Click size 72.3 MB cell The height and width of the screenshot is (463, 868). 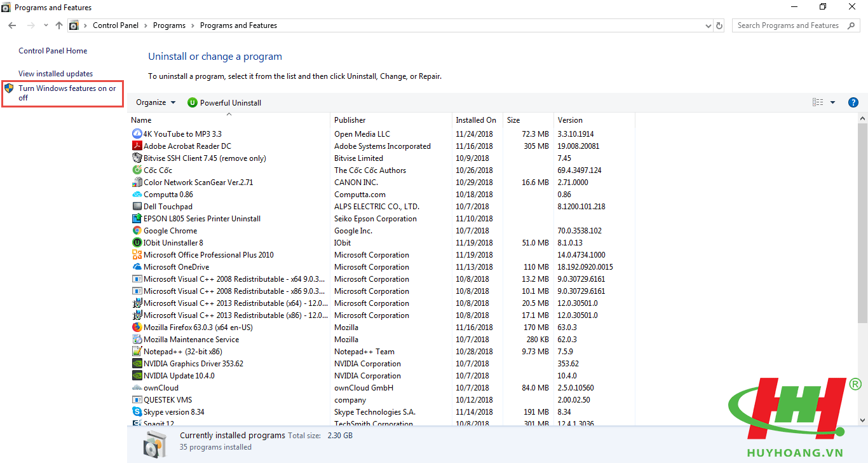pyautogui.click(x=535, y=134)
